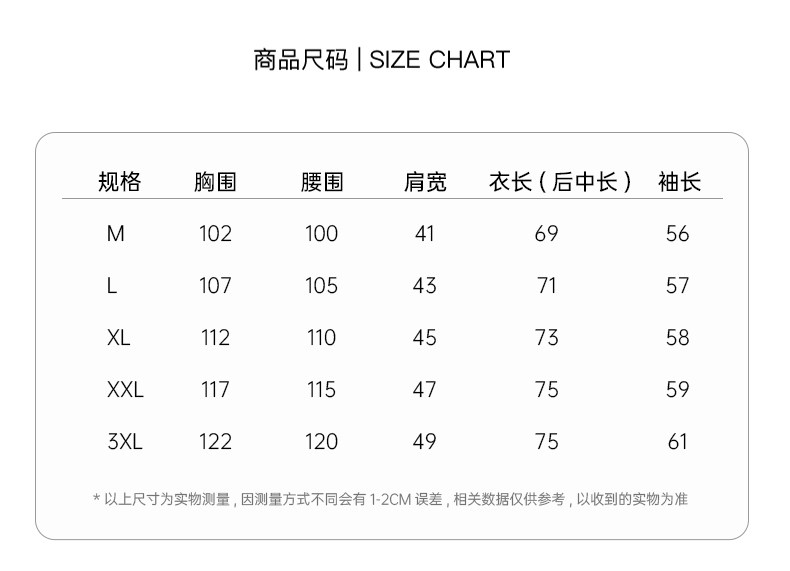Select the 胸围 column header
790x571 pixels.
[215, 182]
